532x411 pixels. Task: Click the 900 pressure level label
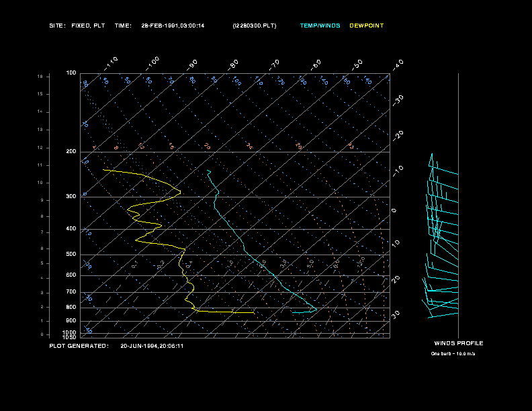(x=71, y=320)
